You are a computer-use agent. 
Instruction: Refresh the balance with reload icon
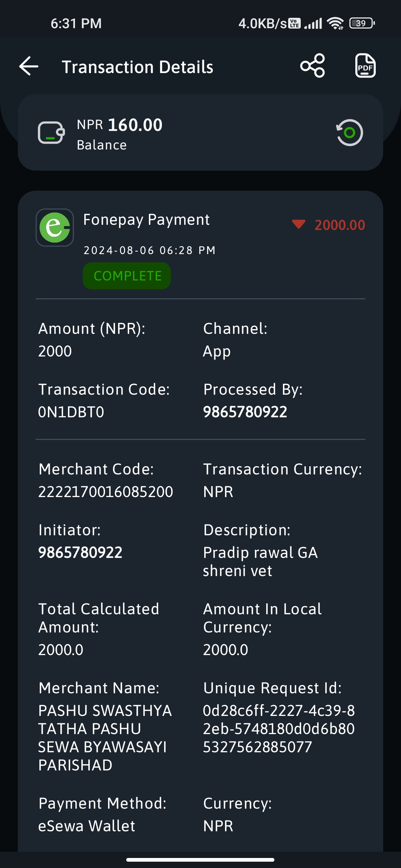click(x=349, y=132)
